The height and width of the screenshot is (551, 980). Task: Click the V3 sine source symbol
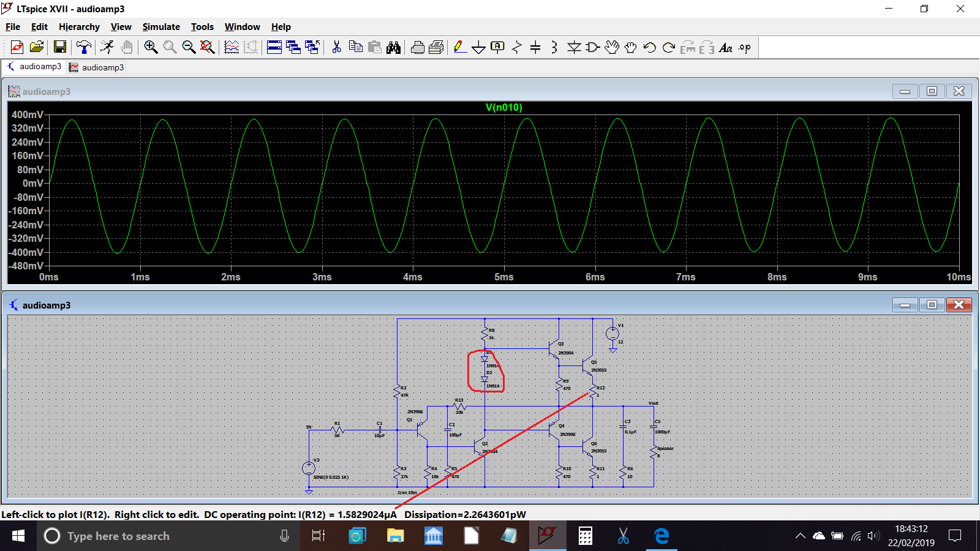point(309,468)
